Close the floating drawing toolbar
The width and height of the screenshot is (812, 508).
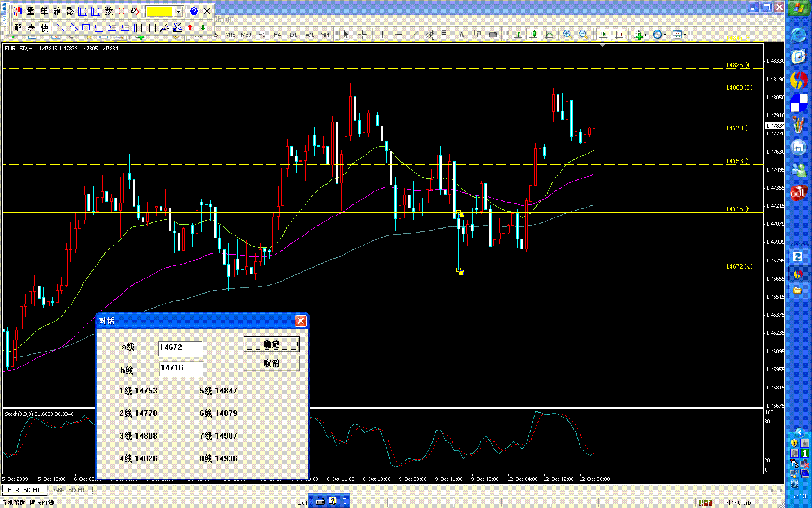click(207, 11)
